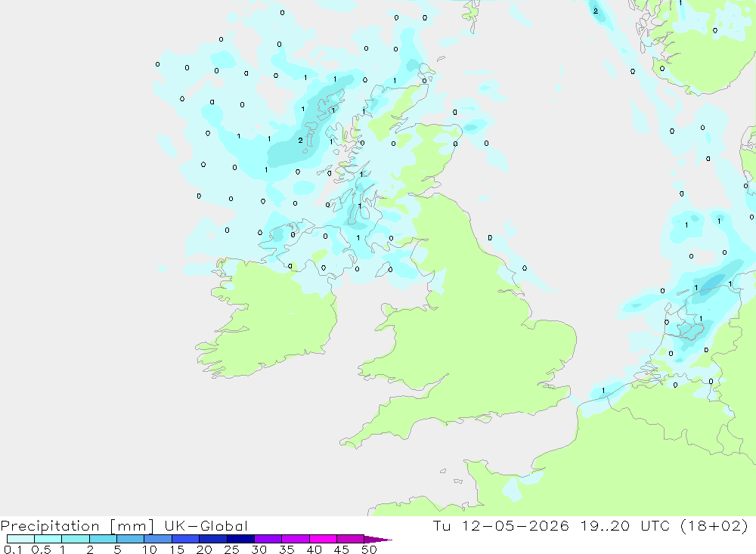
Task: Click the '35' legend scale label
Action: point(287,549)
